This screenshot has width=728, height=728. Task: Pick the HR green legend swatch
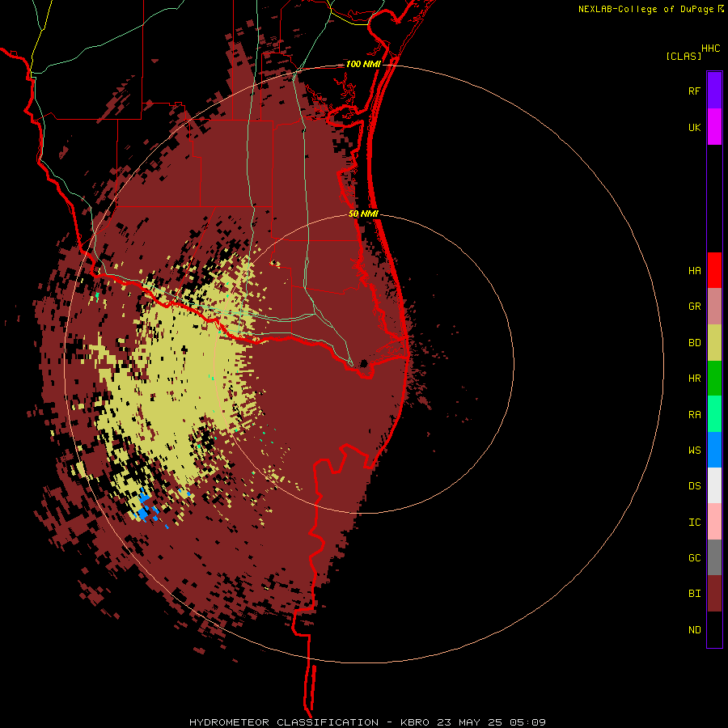click(x=714, y=379)
